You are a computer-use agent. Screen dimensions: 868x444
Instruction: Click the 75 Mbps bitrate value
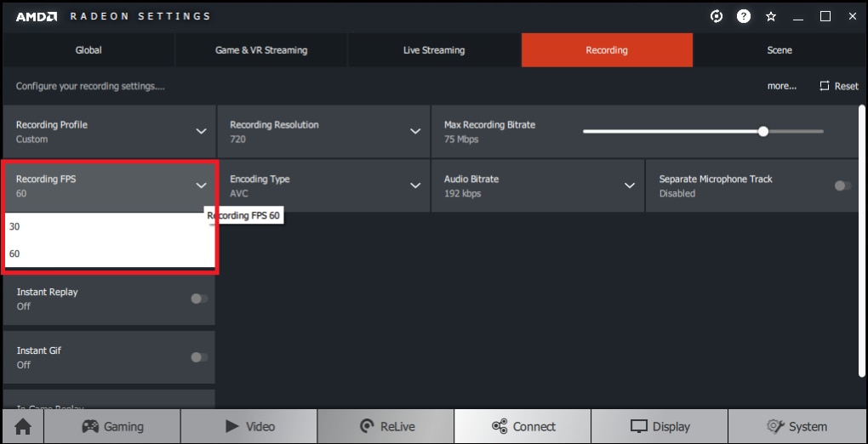[461, 139]
